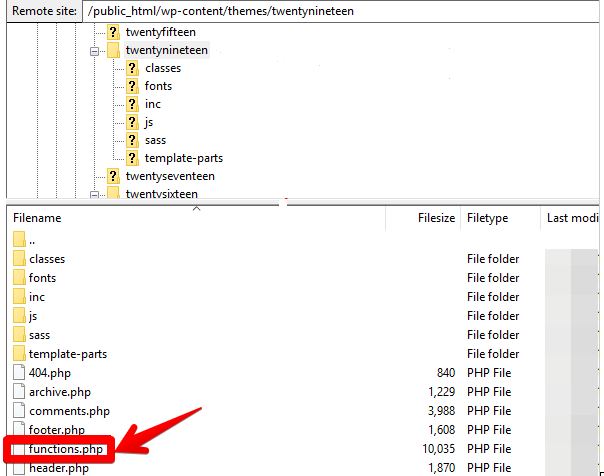This screenshot has width=604, height=476.
Task: Select twentyseventeen in the remote tree
Action: pos(169,176)
